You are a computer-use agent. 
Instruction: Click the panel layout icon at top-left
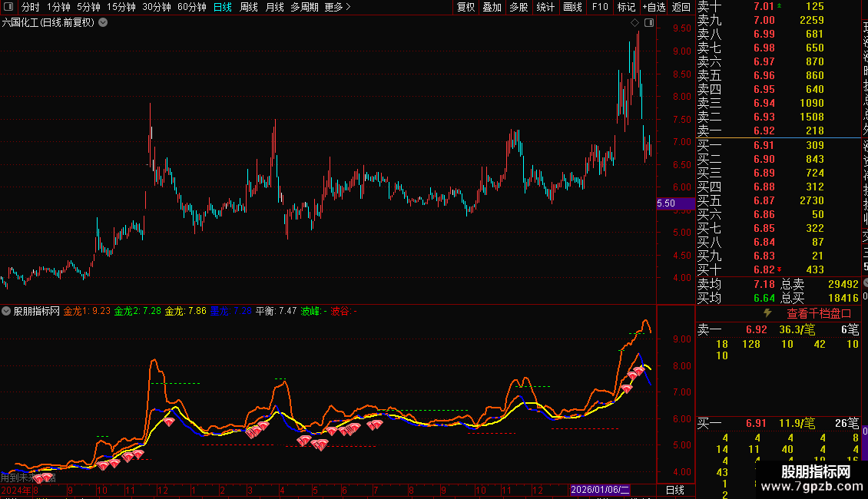[8, 7]
